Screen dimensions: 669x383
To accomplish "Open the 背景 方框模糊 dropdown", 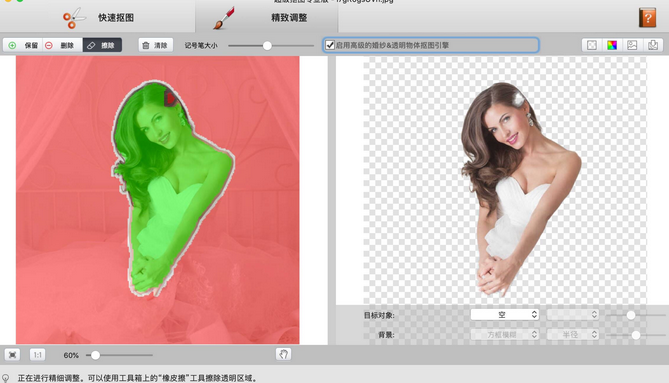I will [505, 335].
